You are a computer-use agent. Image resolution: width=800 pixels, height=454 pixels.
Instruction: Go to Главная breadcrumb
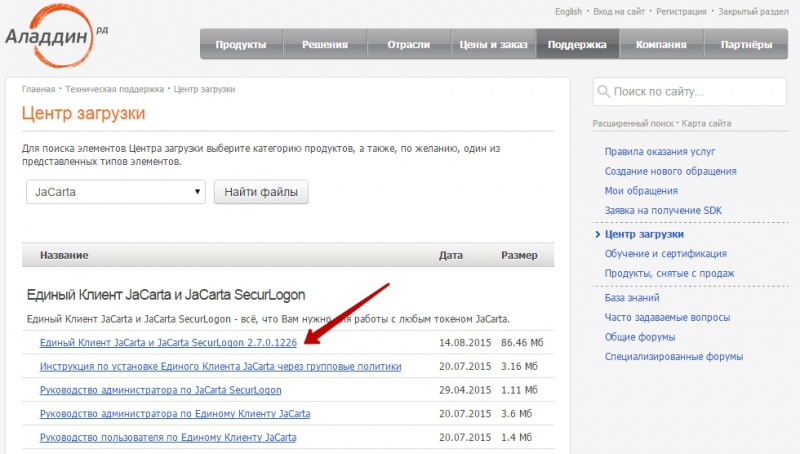tap(38, 89)
